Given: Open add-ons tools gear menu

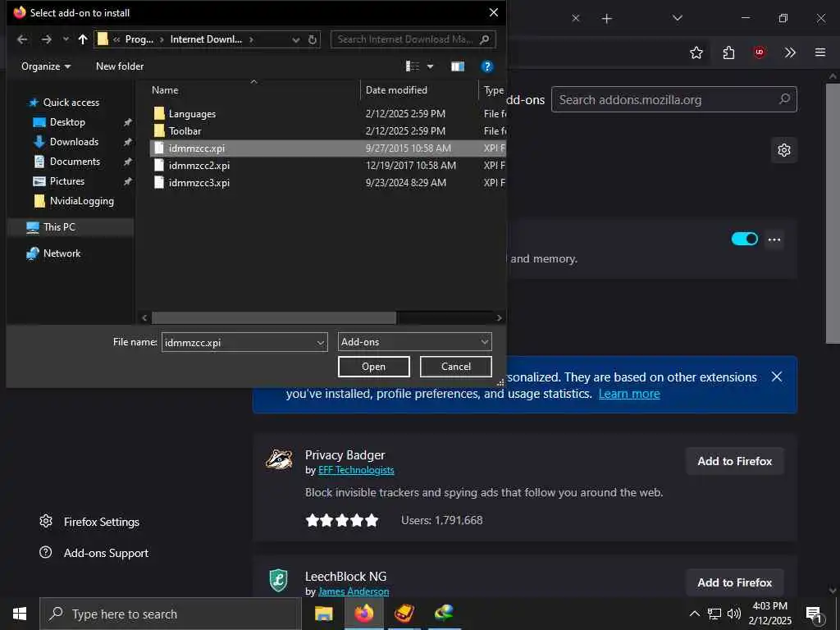Looking at the screenshot, I should point(783,150).
